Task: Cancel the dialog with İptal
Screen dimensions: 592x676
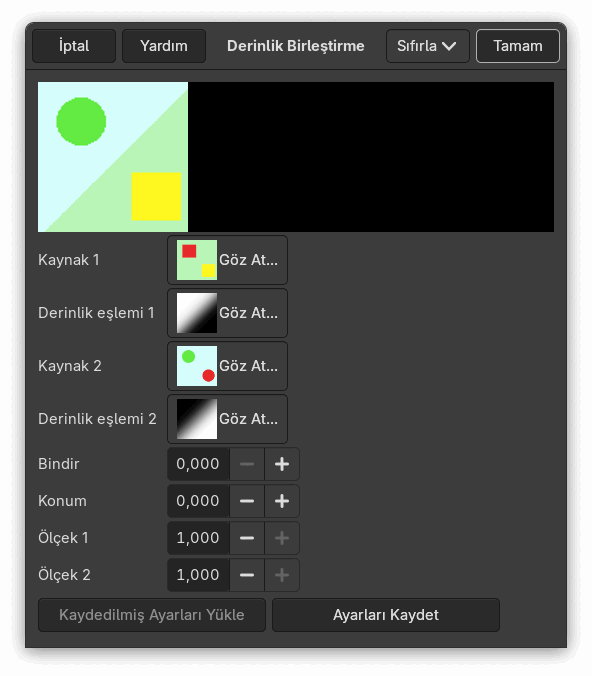Action: [x=74, y=46]
